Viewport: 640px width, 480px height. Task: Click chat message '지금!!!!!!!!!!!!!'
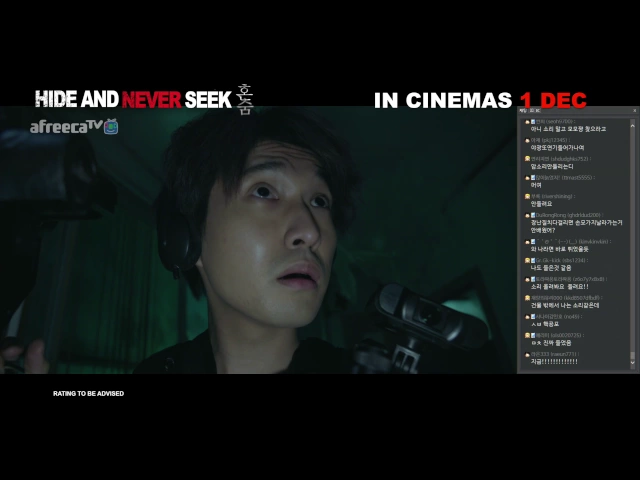pyautogui.click(x=554, y=362)
